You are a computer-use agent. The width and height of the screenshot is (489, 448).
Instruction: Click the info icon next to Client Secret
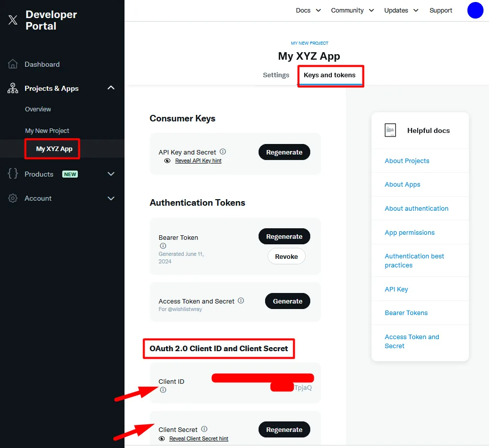click(204, 429)
